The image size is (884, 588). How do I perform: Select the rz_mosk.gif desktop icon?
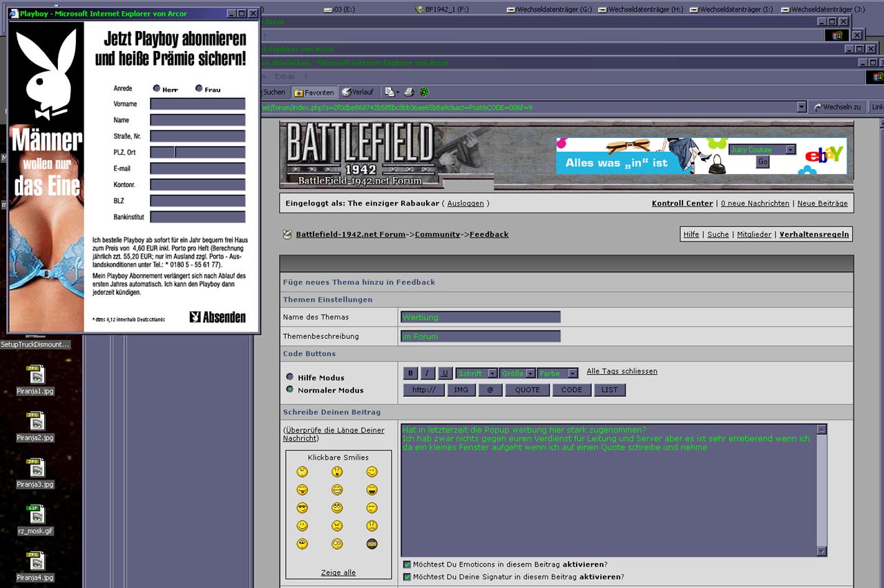(x=35, y=520)
